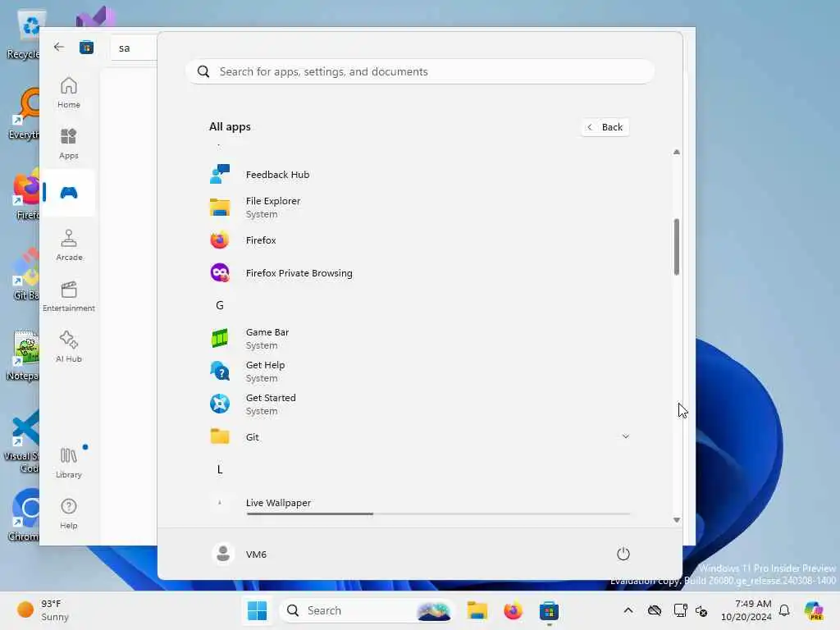Image resolution: width=840 pixels, height=630 pixels.
Task: Open Arcade section in Microsoft Store
Action: click(69, 245)
